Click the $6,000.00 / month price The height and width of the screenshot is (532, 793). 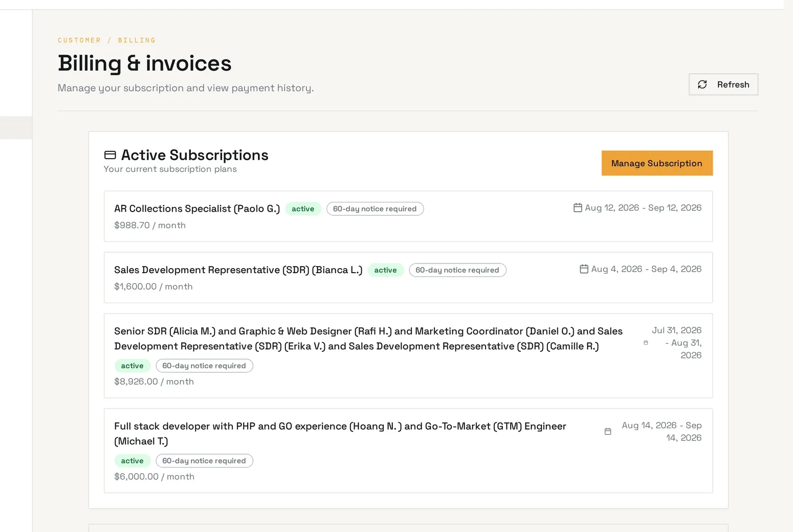click(x=155, y=477)
